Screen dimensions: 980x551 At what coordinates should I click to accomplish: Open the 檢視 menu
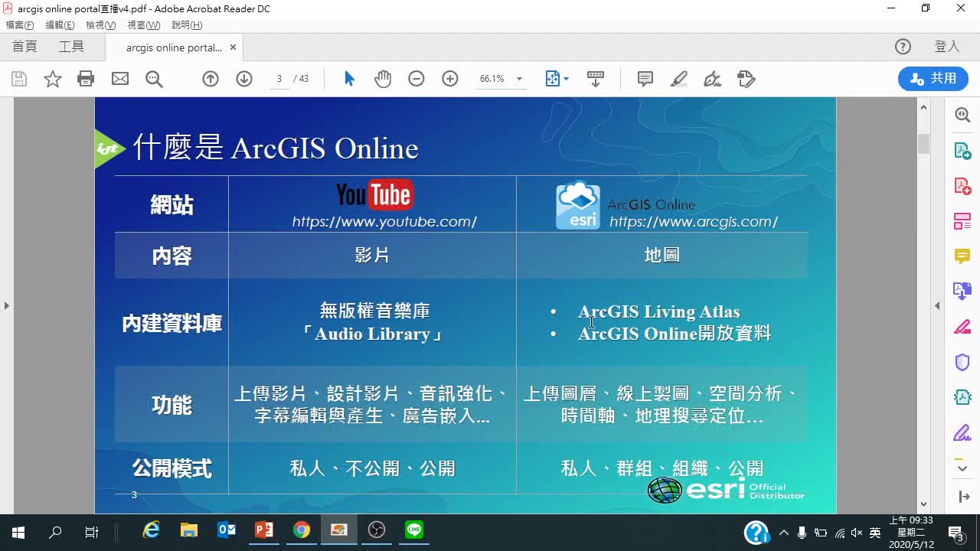click(x=101, y=25)
